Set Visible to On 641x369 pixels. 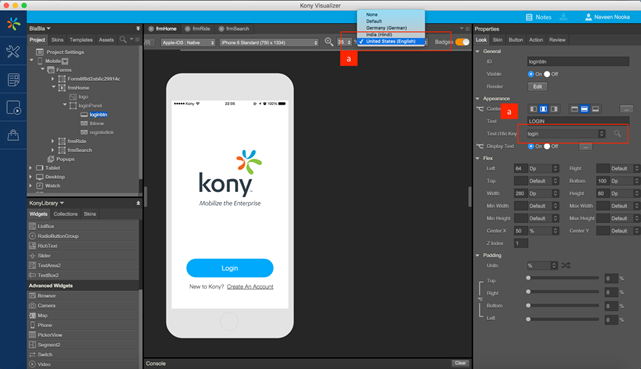[x=531, y=74]
